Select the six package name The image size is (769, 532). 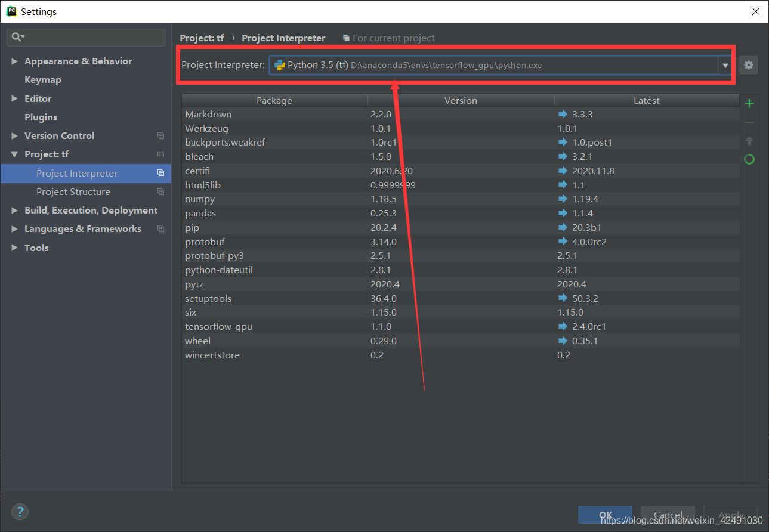click(191, 313)
